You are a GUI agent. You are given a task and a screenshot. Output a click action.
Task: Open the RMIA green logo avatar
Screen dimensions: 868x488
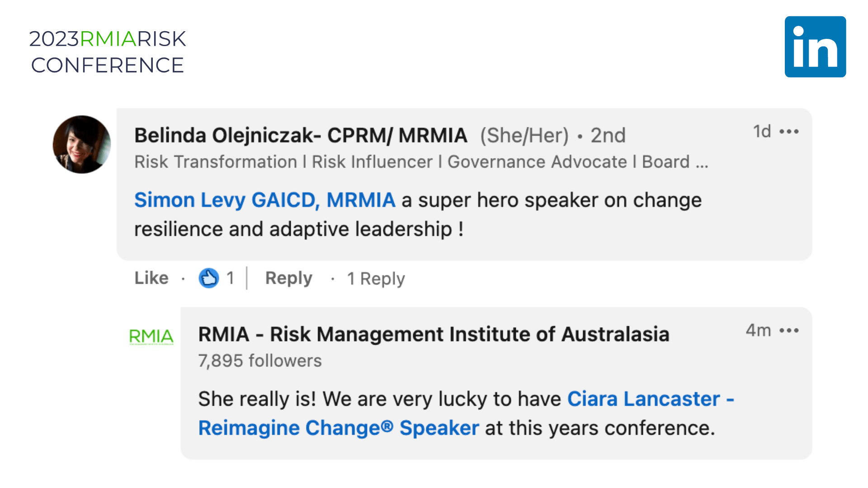151,337
